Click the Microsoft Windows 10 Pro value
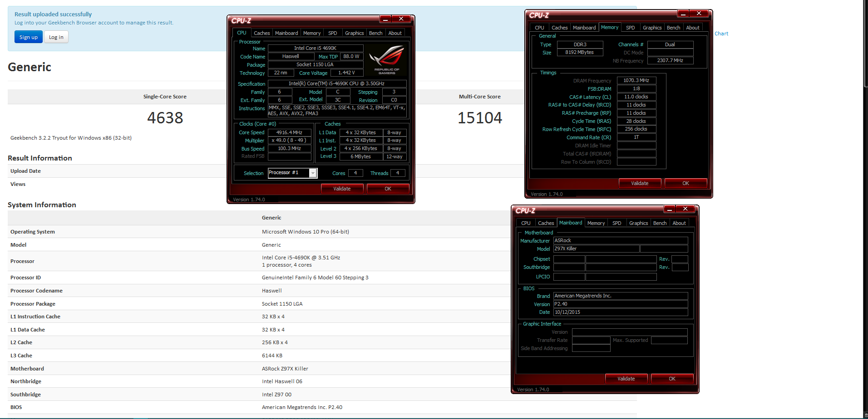The width and height of the screenshot is (868, 419). (x=306, y=232)
